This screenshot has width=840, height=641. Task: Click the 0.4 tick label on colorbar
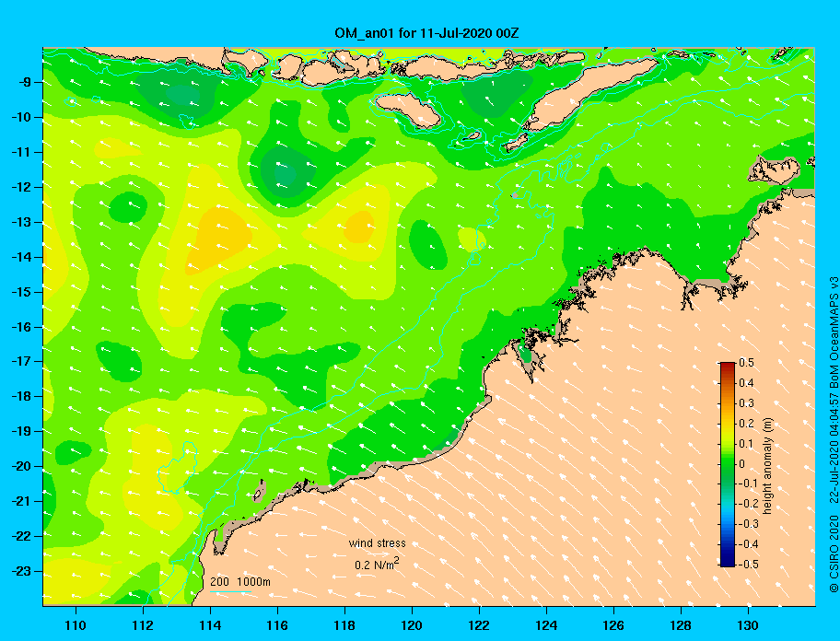coord(746,383)
